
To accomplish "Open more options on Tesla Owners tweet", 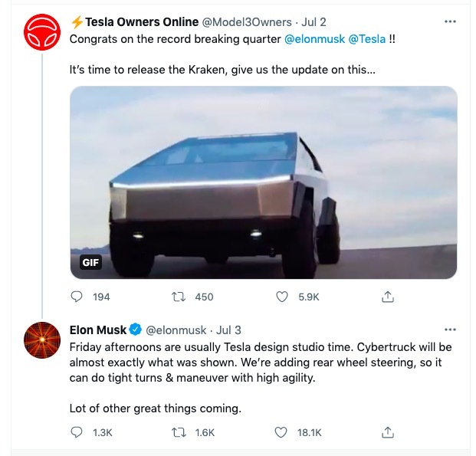I will (450, 22).
